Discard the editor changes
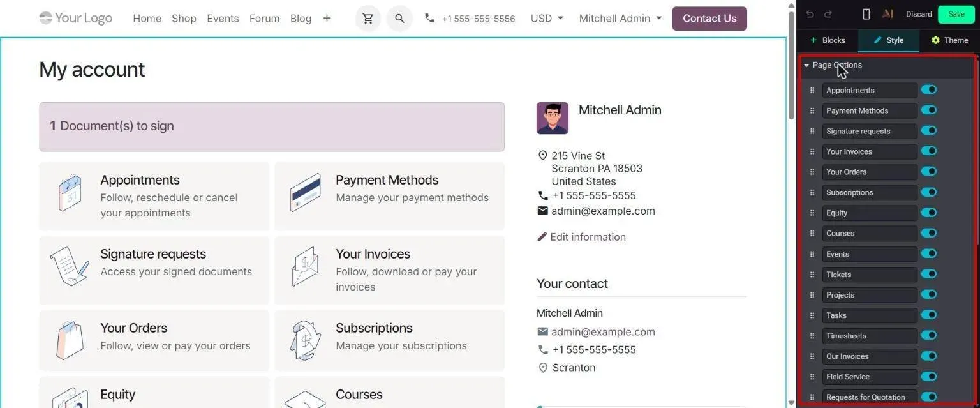980x408 pixels. [919, 14]
